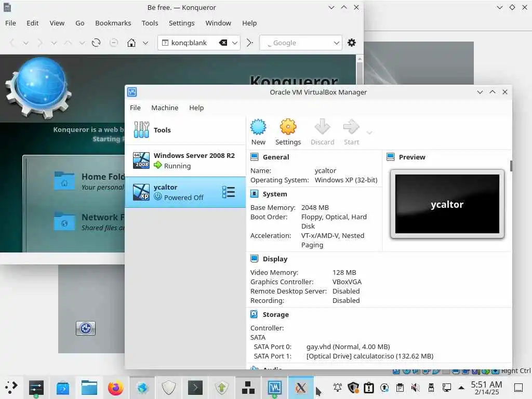Click the Discard toolbar button
The image size is (532, 399).
click(322, 132)
